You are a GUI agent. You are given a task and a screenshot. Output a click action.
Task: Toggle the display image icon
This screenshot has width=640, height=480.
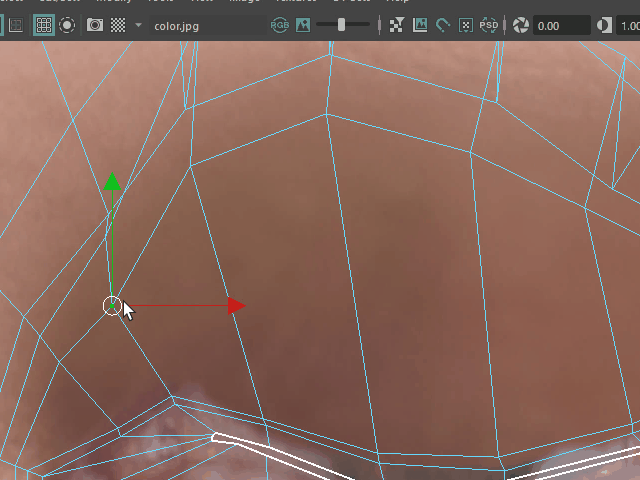tap(303, 26)
